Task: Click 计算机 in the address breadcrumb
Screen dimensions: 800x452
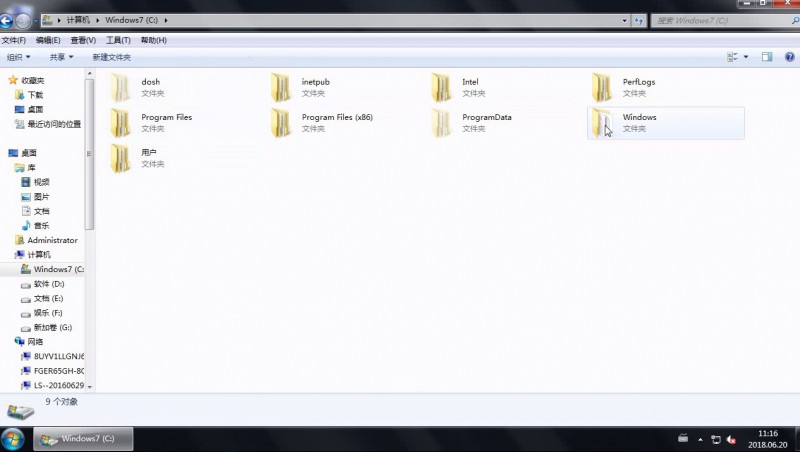Action: click(x=78, y=20)
